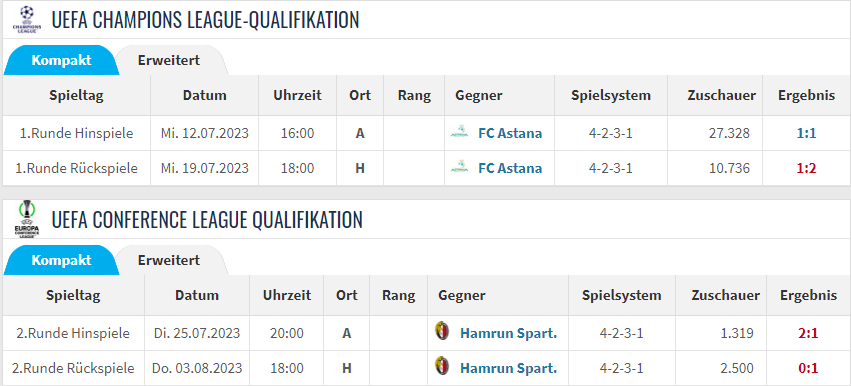Open FC Astana link for 12.07.2023 match

point(510,133)
